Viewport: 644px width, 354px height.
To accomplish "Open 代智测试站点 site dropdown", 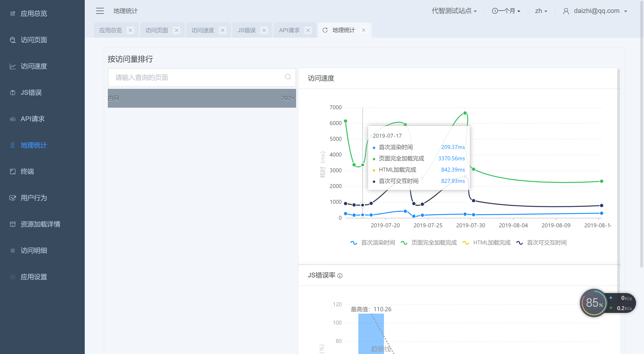I will click(454, 11).
